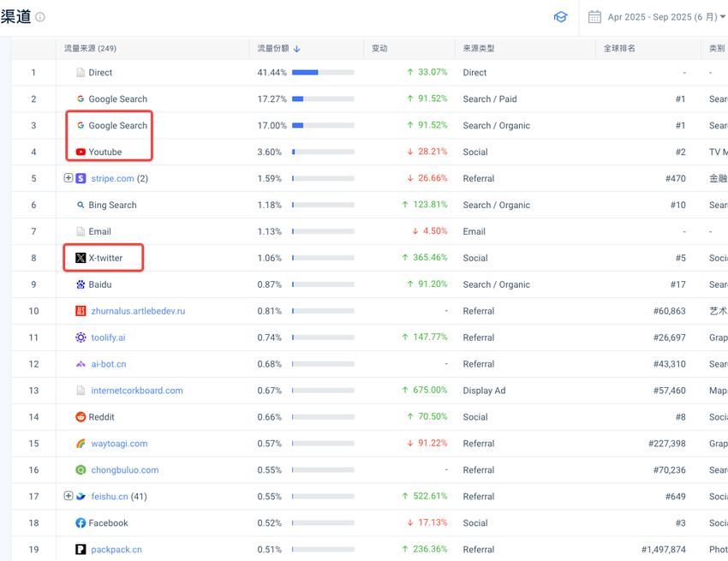Click the X-twitter logo icon
This screenshot has width=728, height=561.
click(81, 258)
